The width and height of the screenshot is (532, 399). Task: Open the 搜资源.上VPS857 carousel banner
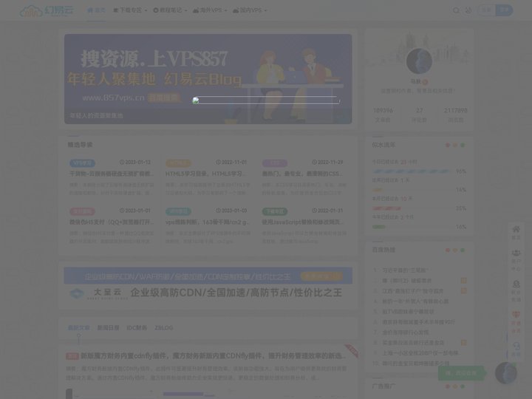pos(208,79)
